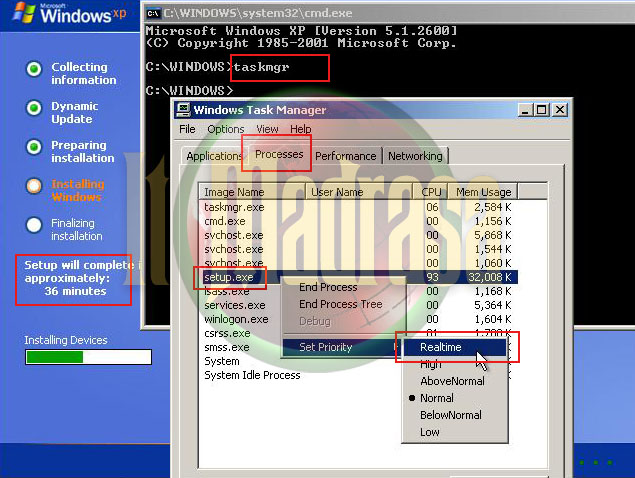Switch to the Applications tab
Image resolution: width=635 pixels, height=478 pixels.
click(x=213, y=156)
